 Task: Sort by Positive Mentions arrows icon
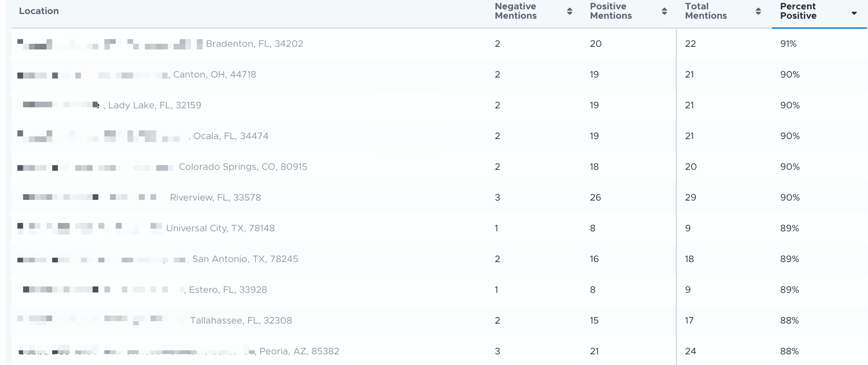pos(664,11)
